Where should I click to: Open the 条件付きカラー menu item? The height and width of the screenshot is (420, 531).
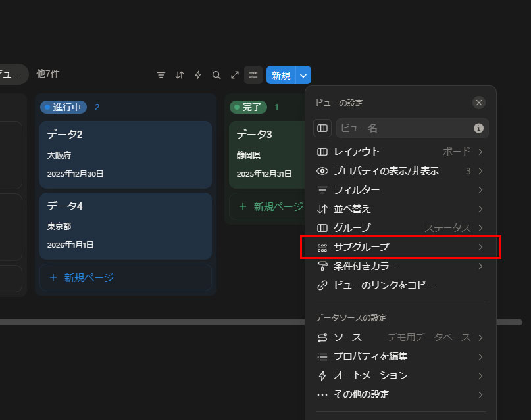400,266
